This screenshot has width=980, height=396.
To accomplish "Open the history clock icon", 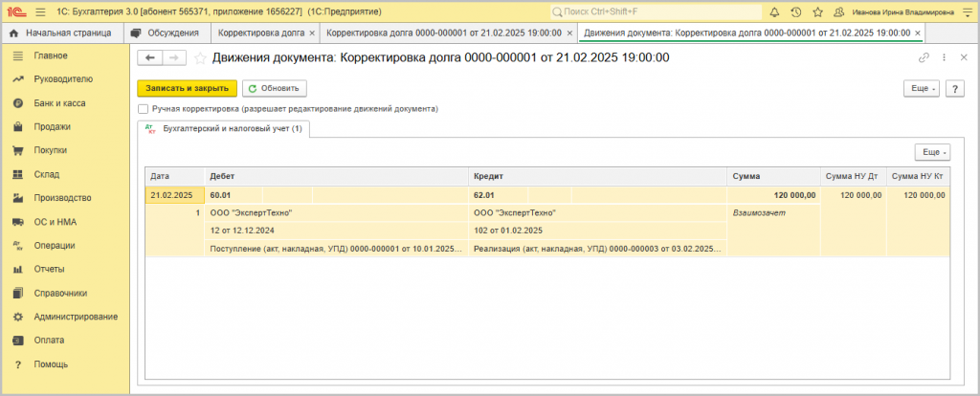I will [x=795, y=11].
